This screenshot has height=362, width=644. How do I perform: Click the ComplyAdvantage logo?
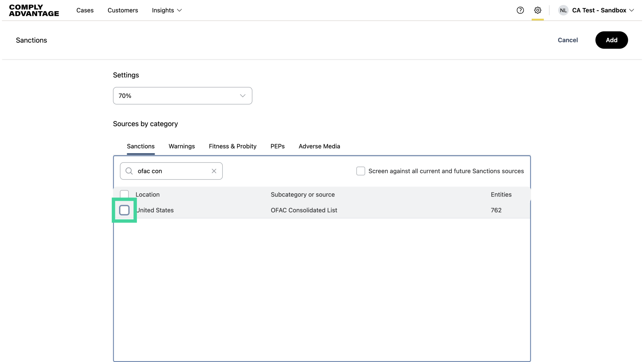tap(34, 10)
